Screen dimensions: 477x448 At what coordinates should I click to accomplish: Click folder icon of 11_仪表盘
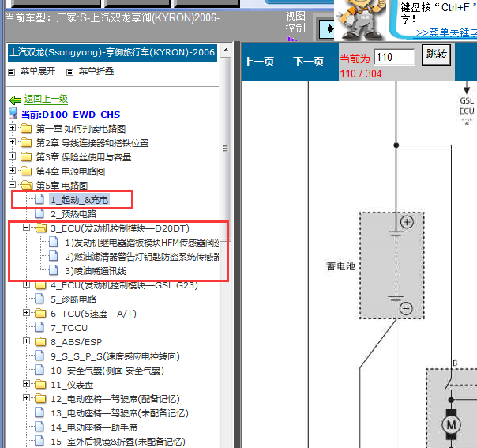(x=40, y=384)
